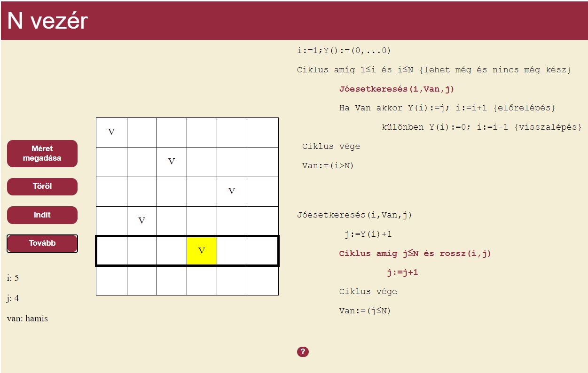Click the highlighted Jóesetkeresés(i,Van,j) code line
This screenshot has width=588, height=373.
click(397, 89)
